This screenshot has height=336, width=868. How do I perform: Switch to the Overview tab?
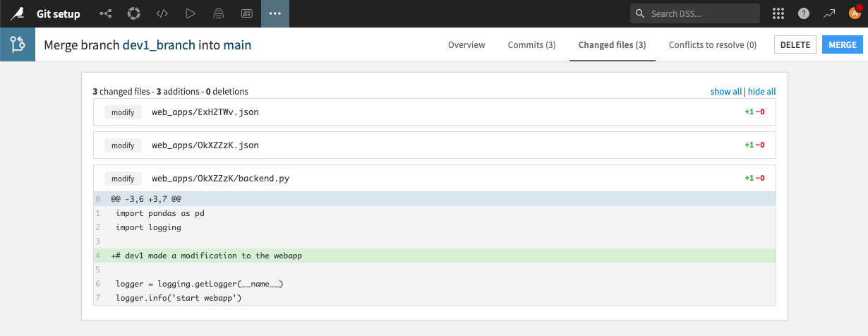466,45
